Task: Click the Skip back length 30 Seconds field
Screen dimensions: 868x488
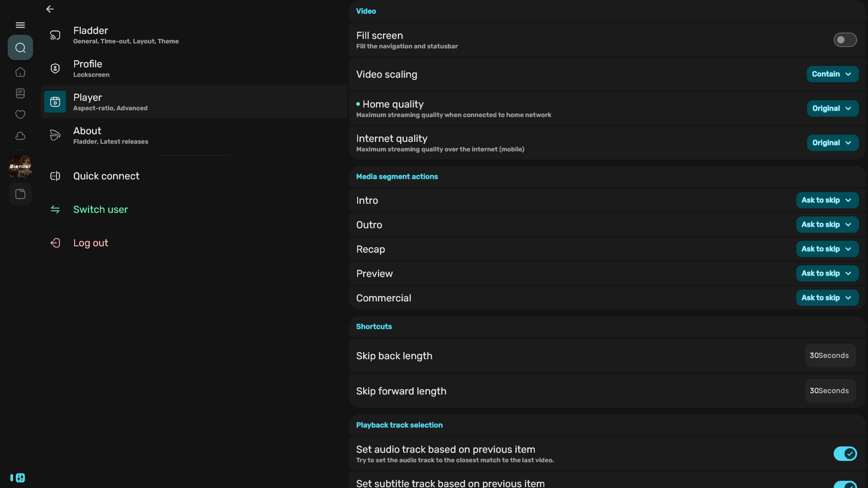Action: click(830, 356)
